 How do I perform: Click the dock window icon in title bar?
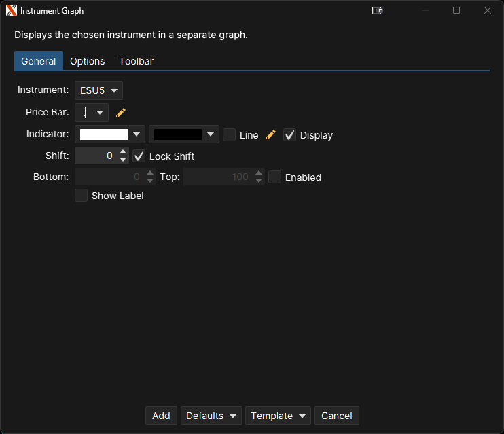[x=378, y=11]
